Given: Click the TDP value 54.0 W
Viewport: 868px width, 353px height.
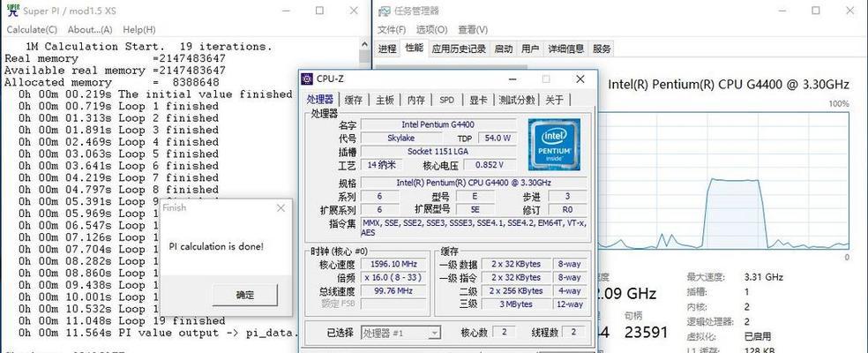Looking at the screenshot, I should 498,138.
